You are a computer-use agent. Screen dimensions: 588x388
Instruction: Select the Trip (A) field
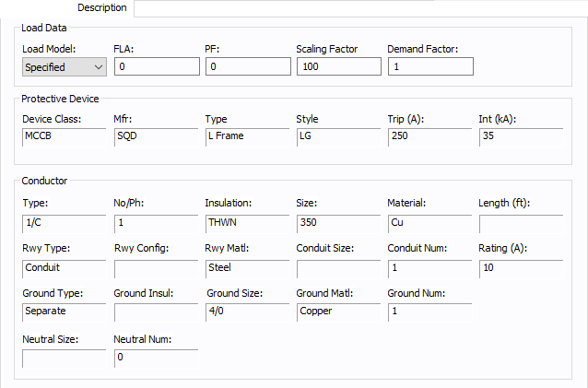[x=429, y=136]
